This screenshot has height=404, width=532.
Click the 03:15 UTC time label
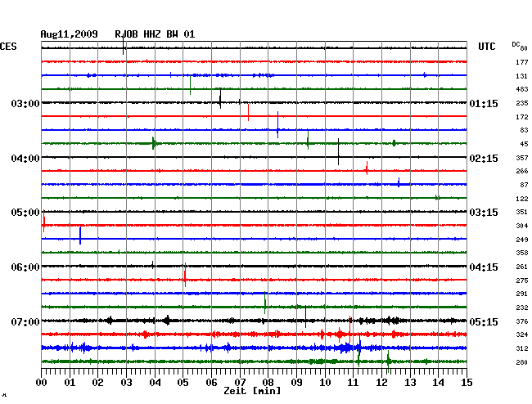tap(484, 213)
